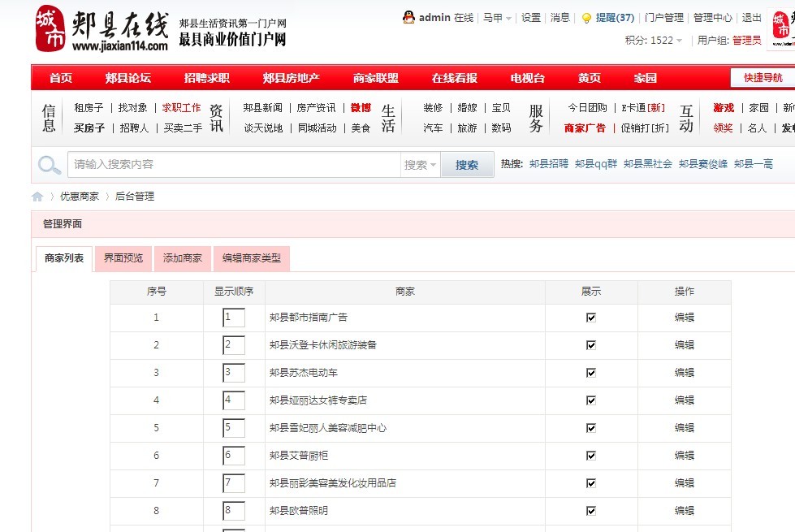Click the home icon in the breadcrumb
The width and height of the screenshot is (795, 532).
[x=37, y=196]
